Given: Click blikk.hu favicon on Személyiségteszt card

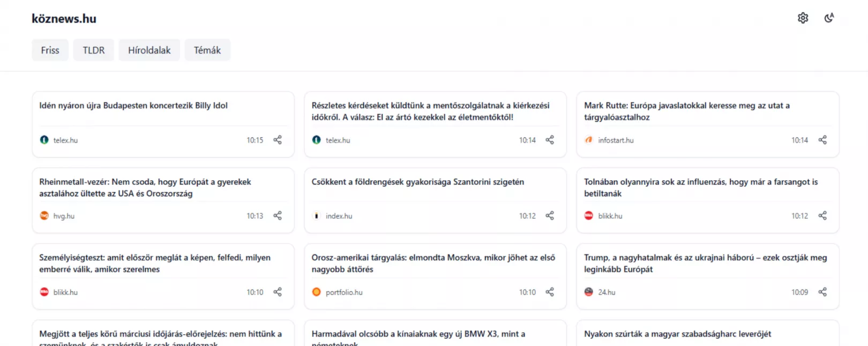Looking at the screenshot, I should click(44, 292).
